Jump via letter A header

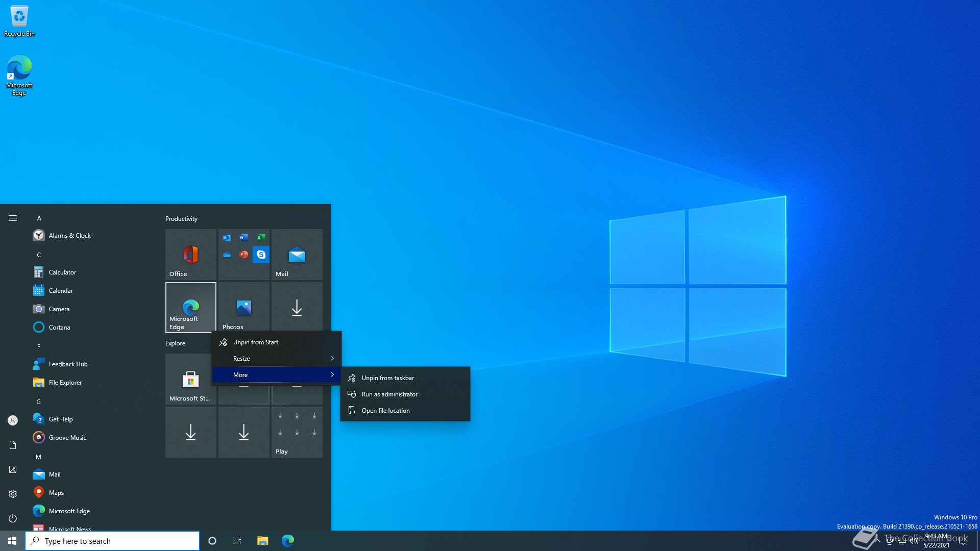pos(39,218)
